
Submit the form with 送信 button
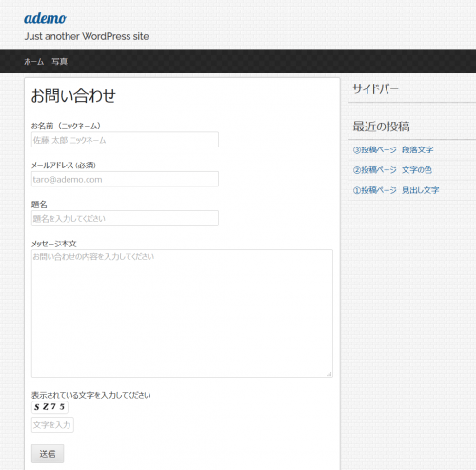point(48,454)
